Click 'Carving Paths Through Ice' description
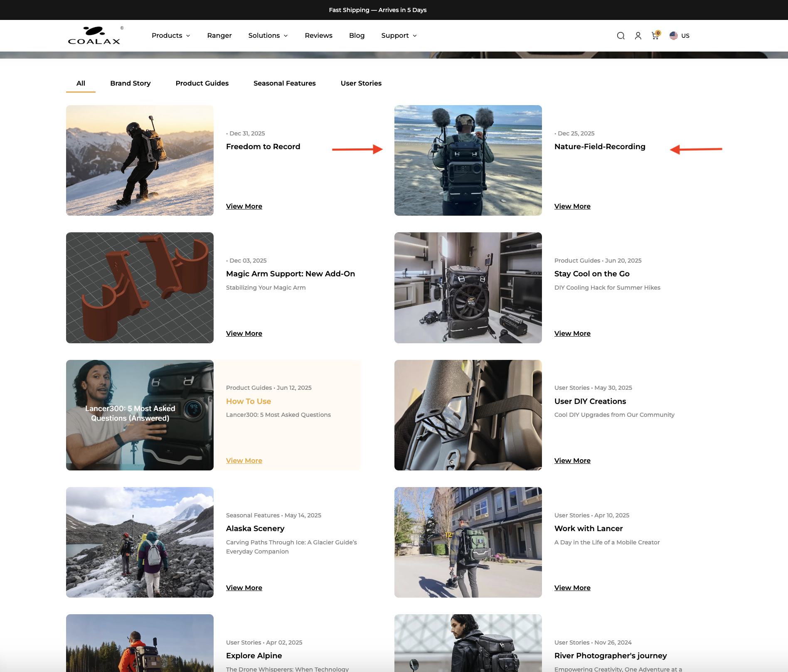The image size is (788, 672). tap(291, 547)
